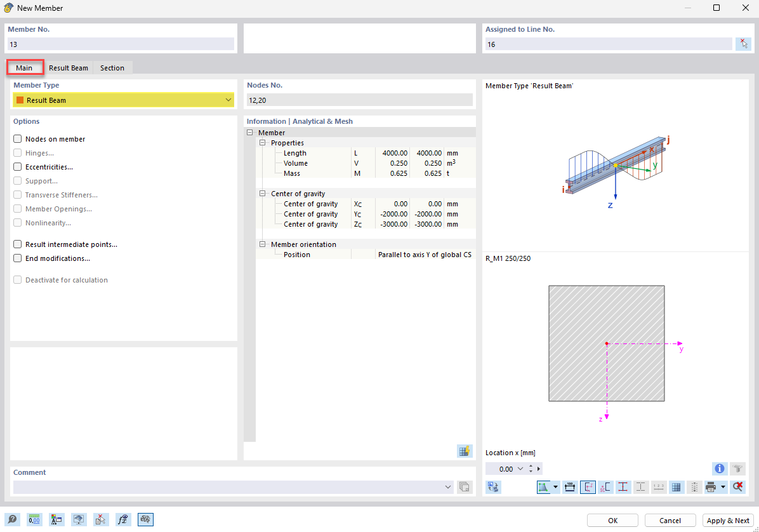Collapse the Center of gravity node

(262, 194)
